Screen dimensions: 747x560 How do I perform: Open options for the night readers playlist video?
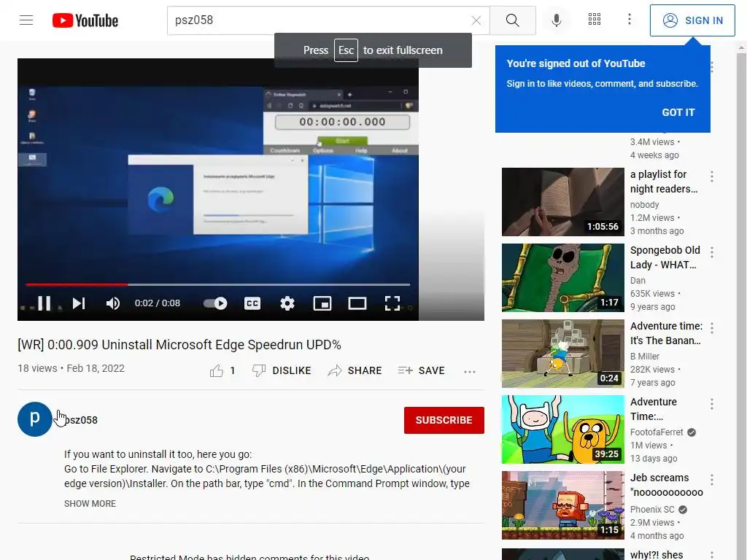(x=712, y=176)
